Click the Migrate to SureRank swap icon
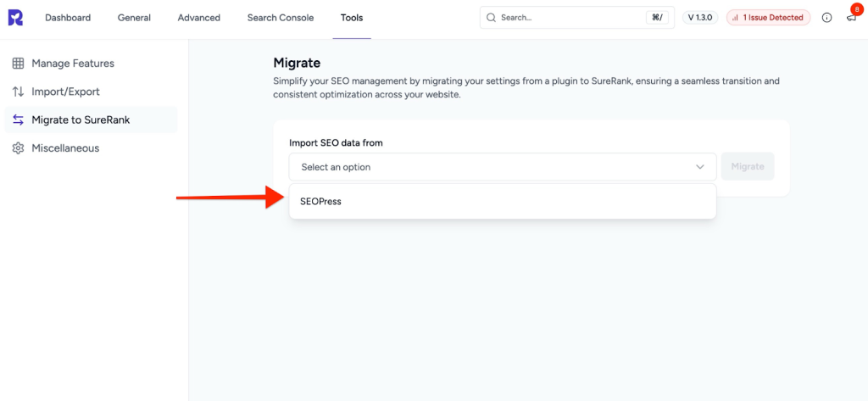 (19, 120)
